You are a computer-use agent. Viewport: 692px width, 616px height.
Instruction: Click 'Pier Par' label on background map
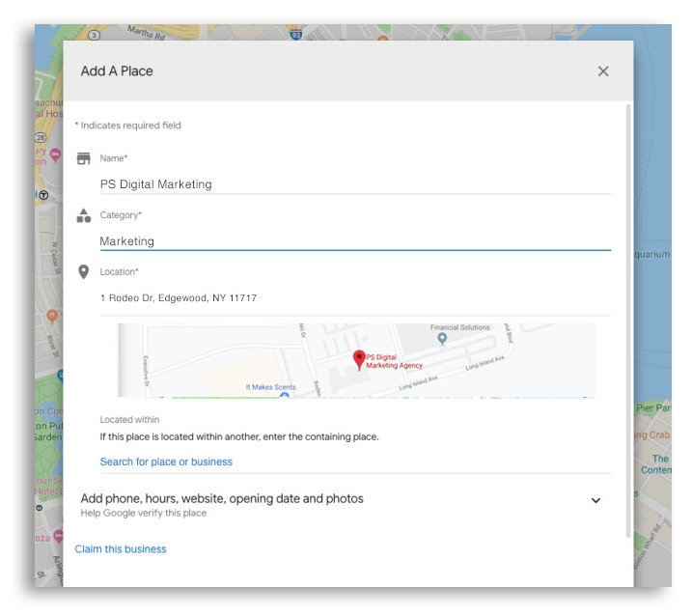653,408
